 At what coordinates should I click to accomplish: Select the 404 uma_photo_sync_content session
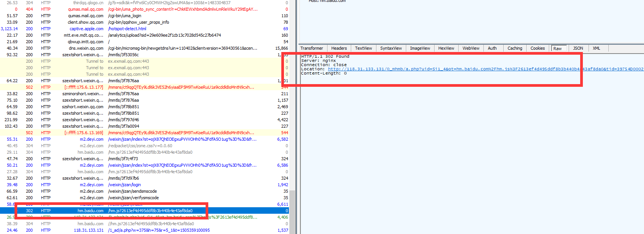pyautogui.click(x=144, y=9)
